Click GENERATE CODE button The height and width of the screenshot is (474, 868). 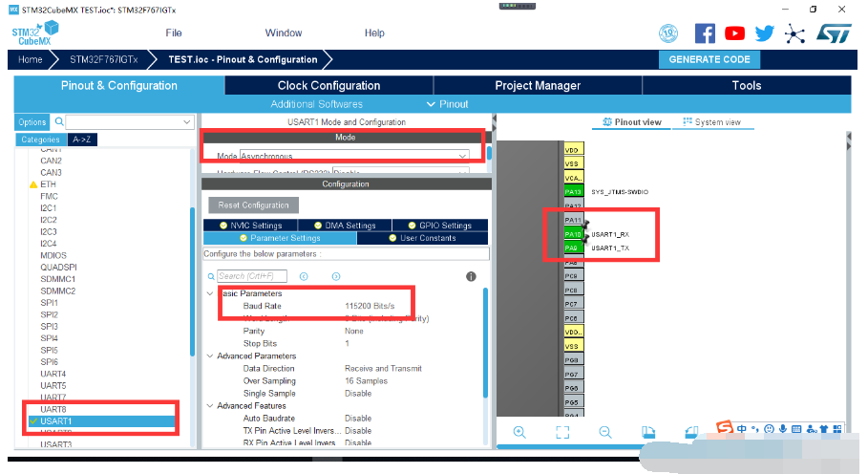[x=709, y=59]
